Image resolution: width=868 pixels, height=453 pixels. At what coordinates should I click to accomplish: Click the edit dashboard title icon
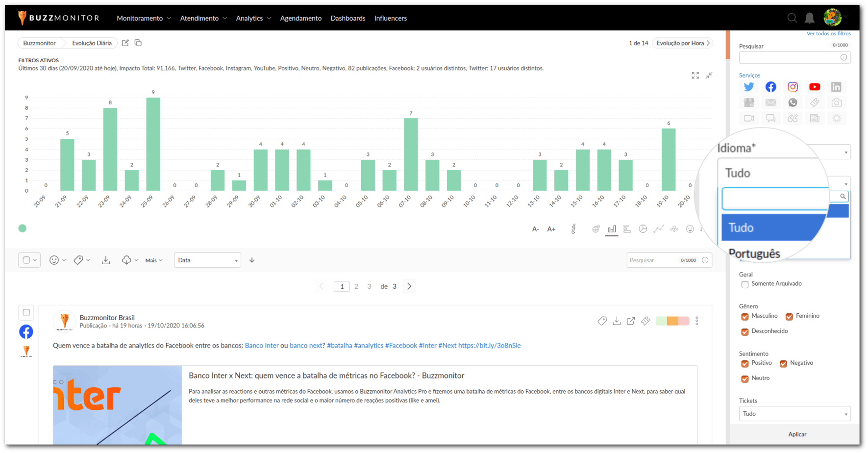click(125, 43)
